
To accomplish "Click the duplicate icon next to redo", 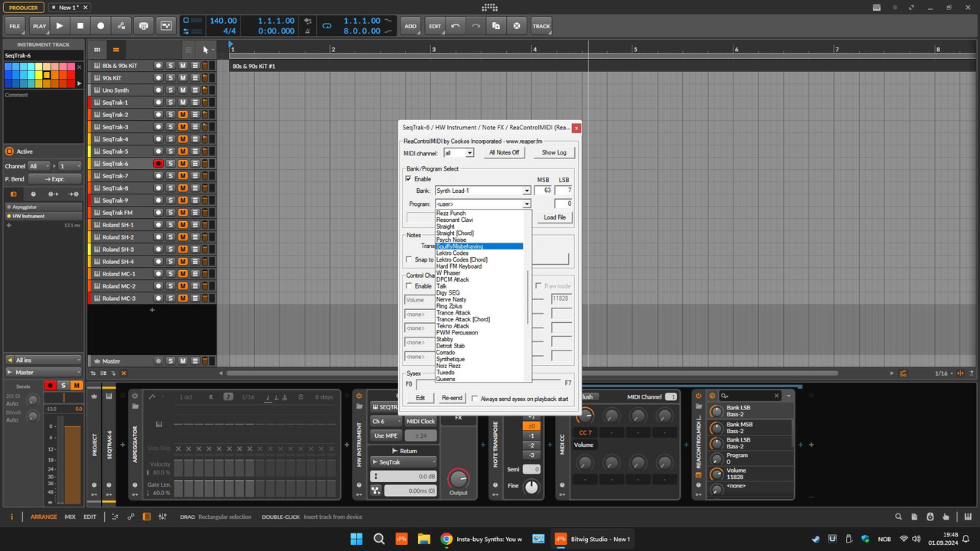I will pos(496,26).
